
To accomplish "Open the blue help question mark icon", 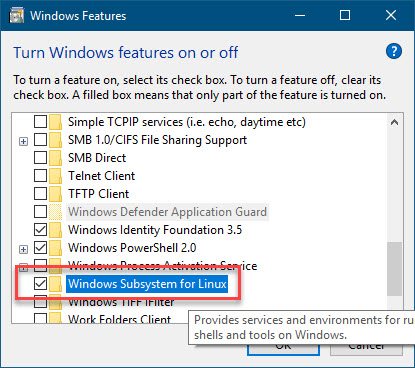I will coord(394,51).
